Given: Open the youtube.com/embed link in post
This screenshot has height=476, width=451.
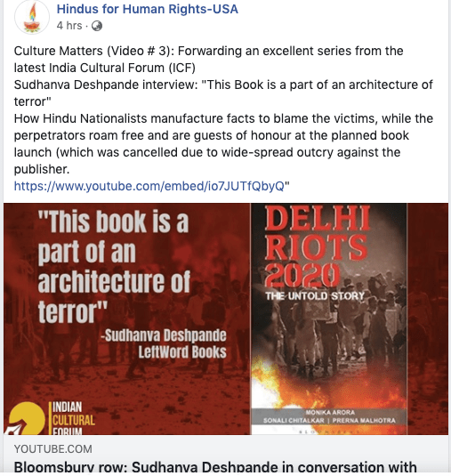Looking at the screenshot, I should pyautogui.click(x=149, y=186).
